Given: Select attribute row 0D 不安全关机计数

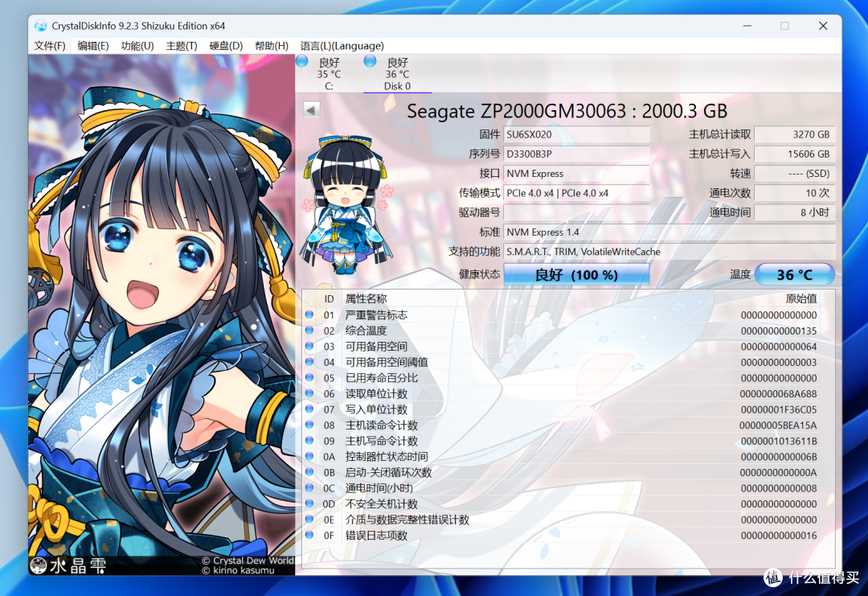Looking at the screenshot, I should 561,504.
